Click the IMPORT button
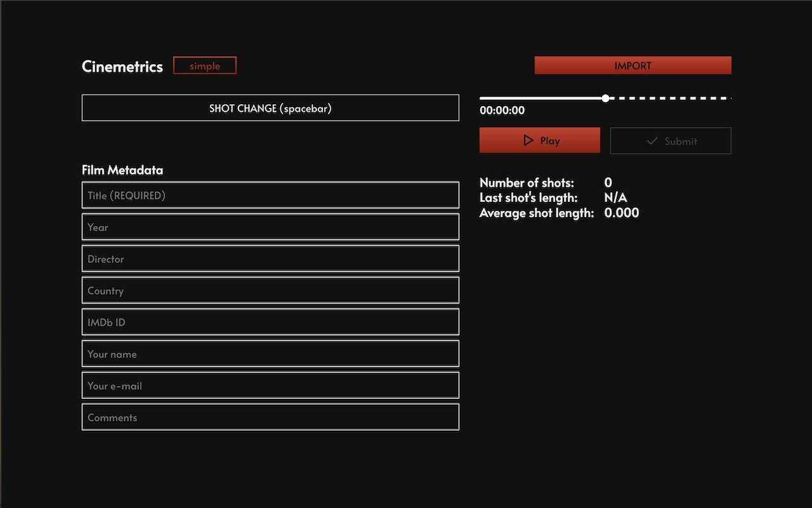Image resolution: width=812 pixels, height=508 pixels. [632, 65]
